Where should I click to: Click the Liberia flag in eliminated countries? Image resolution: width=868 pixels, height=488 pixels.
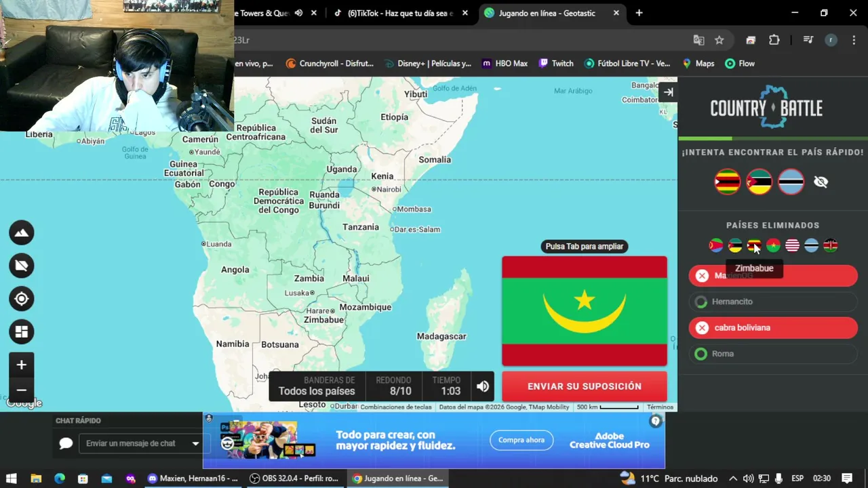pos(792,245)
